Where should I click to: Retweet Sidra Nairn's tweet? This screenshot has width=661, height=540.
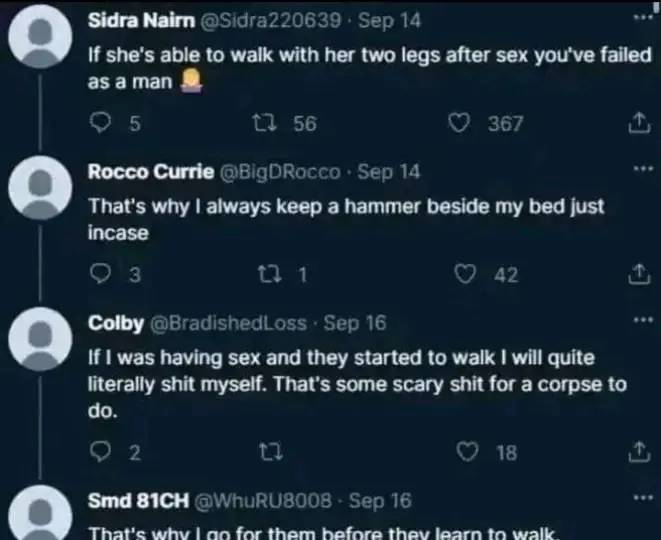coord(267,124)
